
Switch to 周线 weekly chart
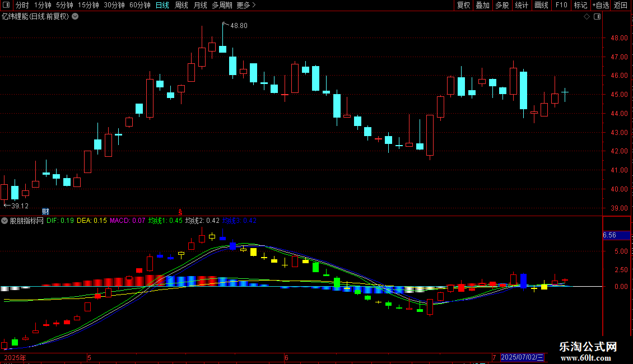click(x=181, y=5)
